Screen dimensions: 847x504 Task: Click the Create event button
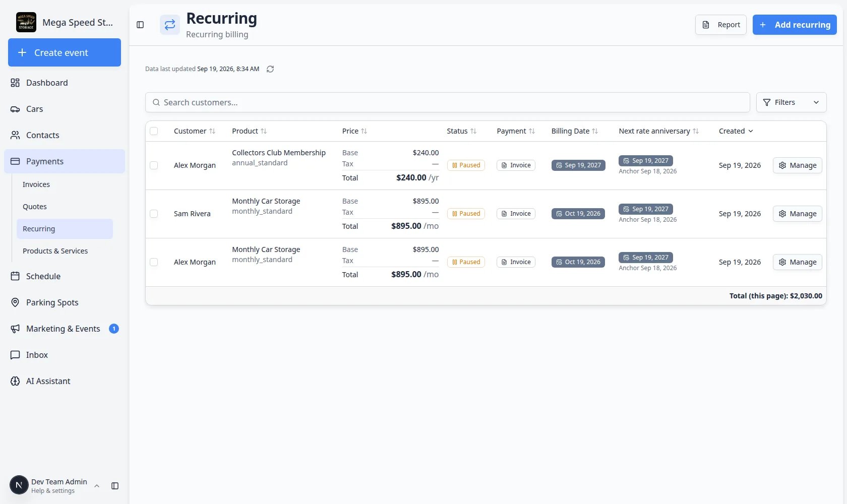coord(65,52)
